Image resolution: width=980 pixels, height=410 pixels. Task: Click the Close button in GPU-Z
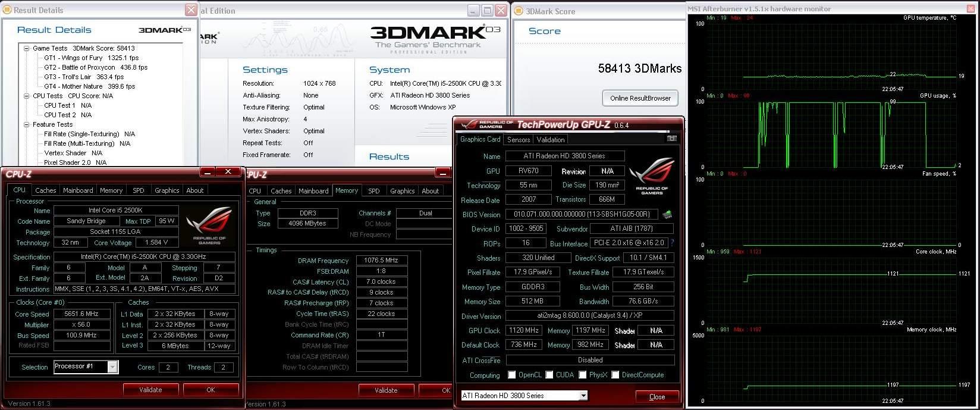pyautogui.click(x=657, y=396)
